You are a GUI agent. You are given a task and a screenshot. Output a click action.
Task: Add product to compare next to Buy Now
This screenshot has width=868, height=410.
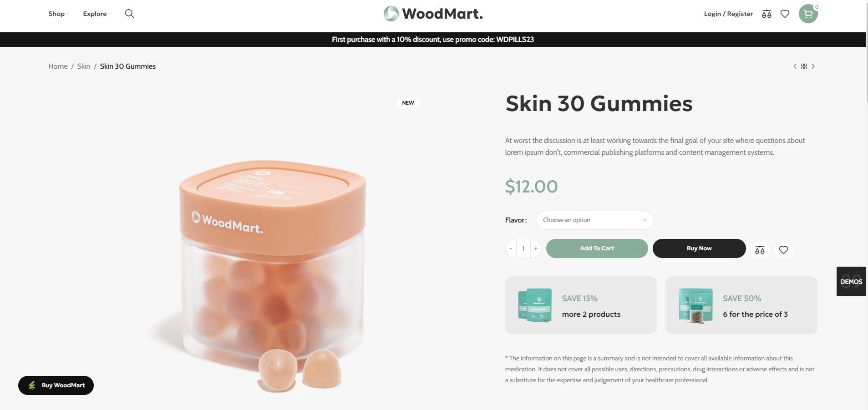tap(760, 250)
